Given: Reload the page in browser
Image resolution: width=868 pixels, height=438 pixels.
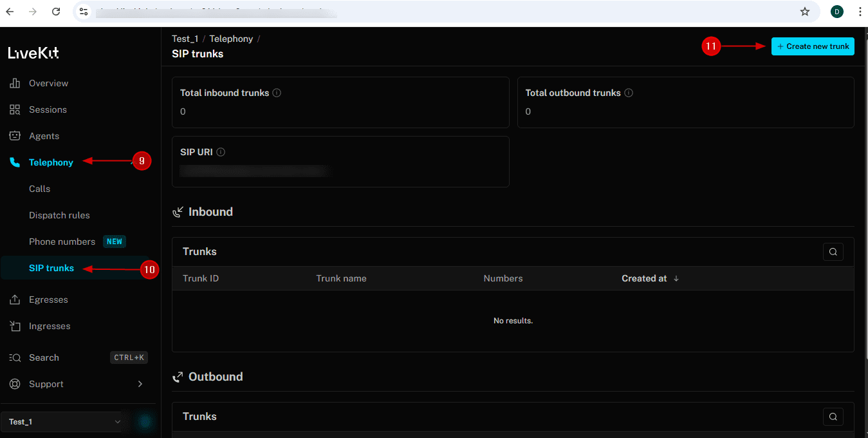Looking at the screenshot, I should 56,12.
